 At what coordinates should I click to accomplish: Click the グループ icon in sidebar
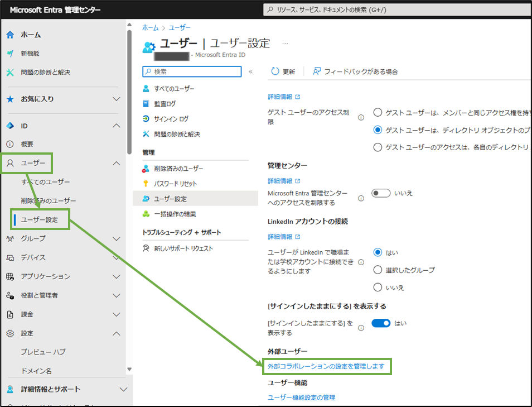[x=10, y=239]
